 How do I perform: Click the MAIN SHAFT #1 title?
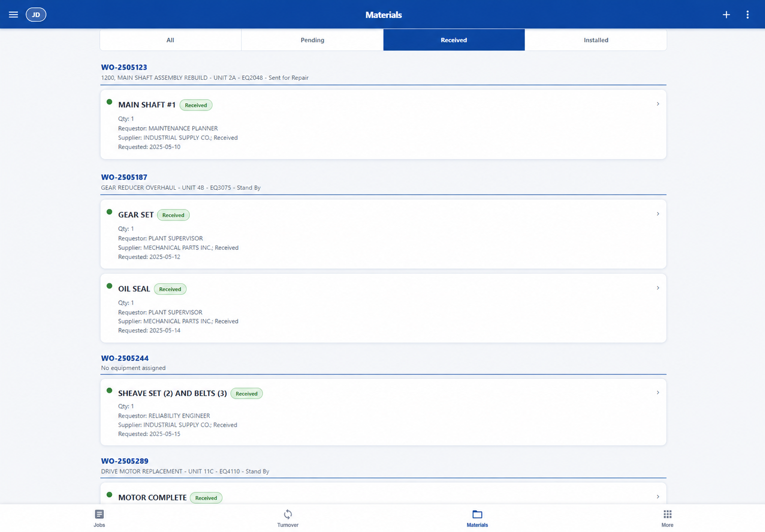[147, 105]
